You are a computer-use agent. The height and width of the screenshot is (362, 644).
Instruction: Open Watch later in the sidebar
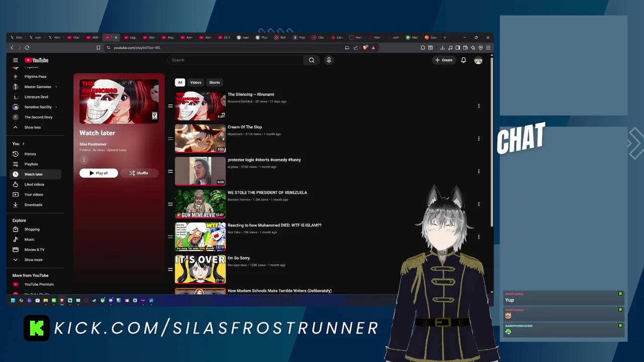[35, 174]
